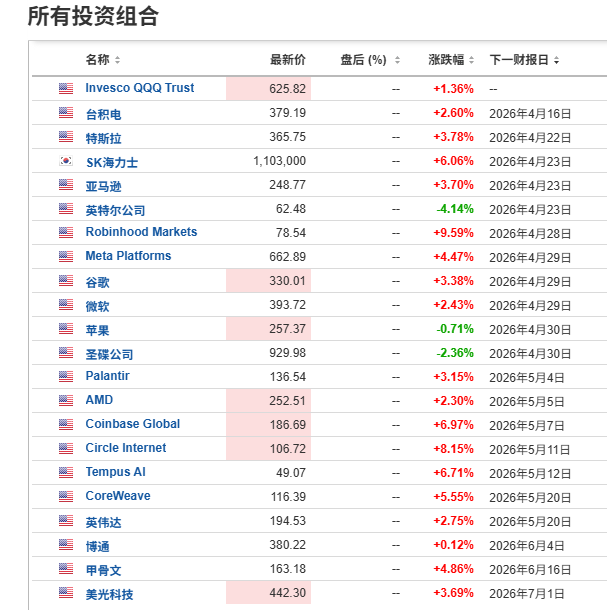Click the 所有投资组合 heading
607x610 pixels.
pyautogui.click(x=93, y=16)
